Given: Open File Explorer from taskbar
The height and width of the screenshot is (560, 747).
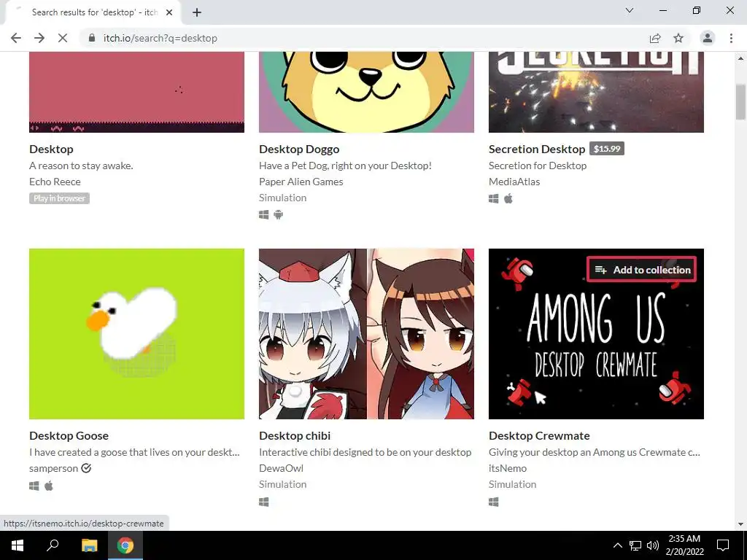Looking at the screenshot, I should tap(89, 545).
